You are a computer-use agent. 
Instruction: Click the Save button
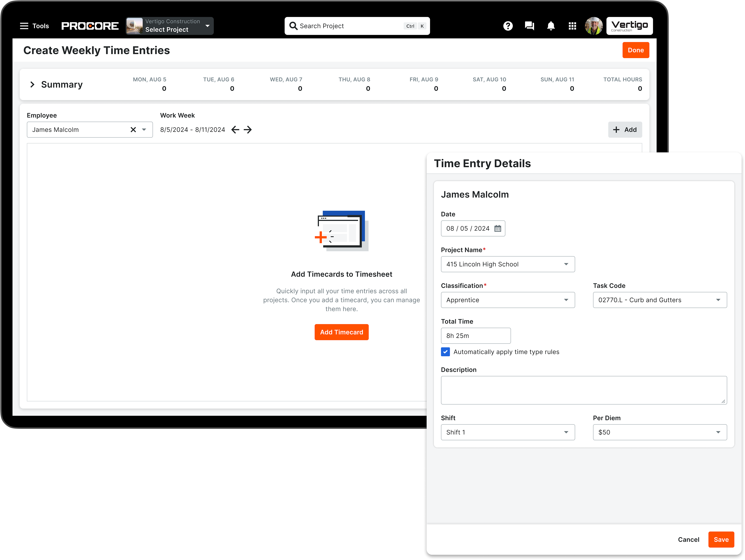[721, 540]
